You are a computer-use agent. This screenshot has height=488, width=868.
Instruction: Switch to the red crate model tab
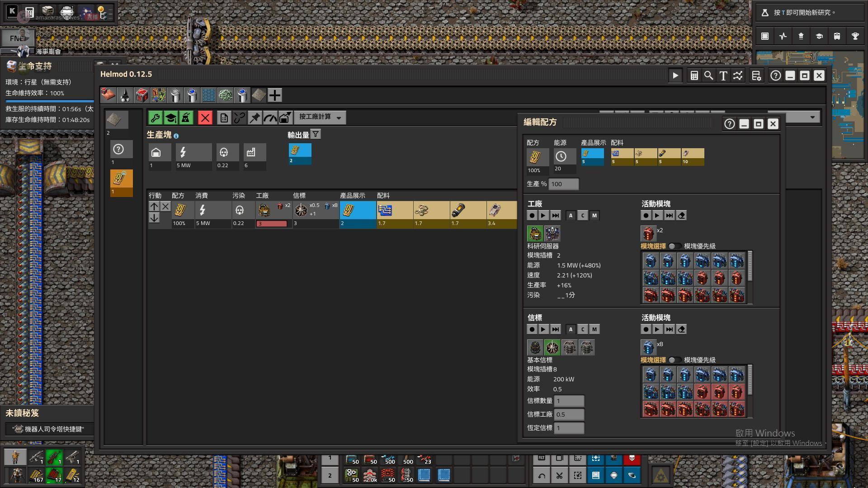tap(142, 95)
